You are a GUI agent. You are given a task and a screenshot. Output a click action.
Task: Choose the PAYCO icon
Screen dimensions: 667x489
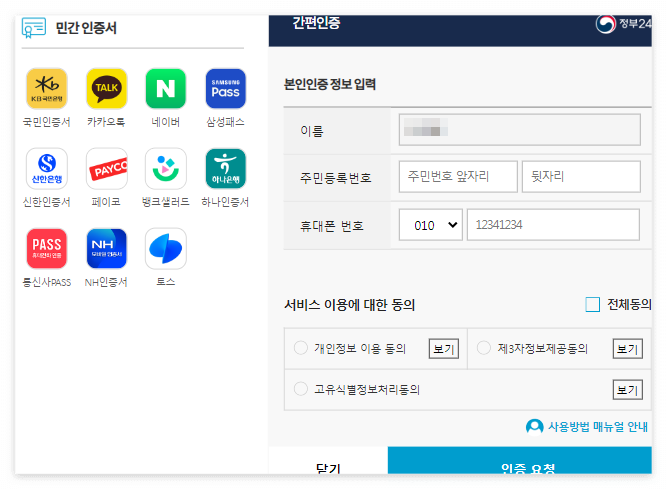[x=106, y=169]
